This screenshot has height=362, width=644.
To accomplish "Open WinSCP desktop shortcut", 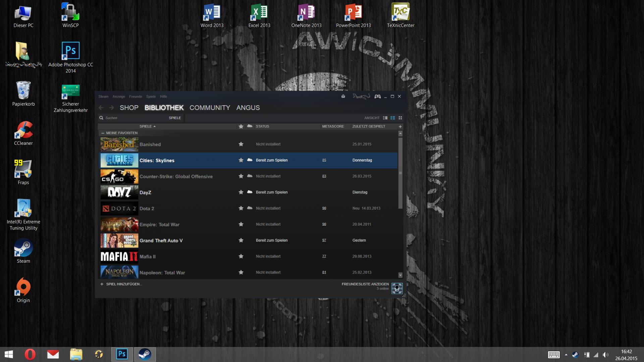I will click(70, 15).
